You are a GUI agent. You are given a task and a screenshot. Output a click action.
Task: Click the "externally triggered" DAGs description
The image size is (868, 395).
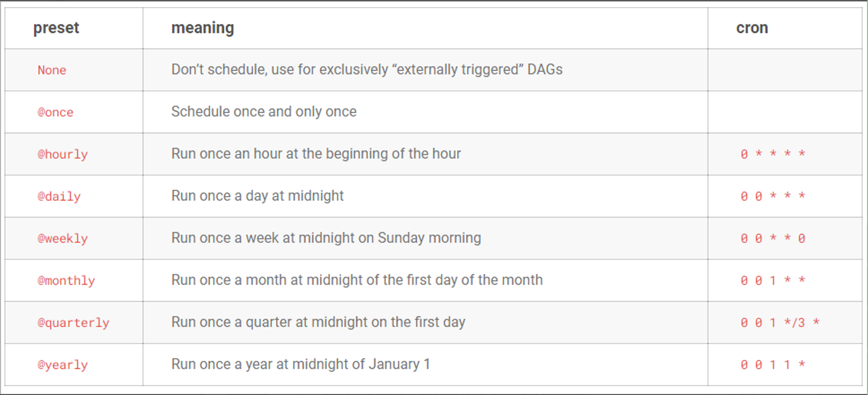tap(367, 69)
